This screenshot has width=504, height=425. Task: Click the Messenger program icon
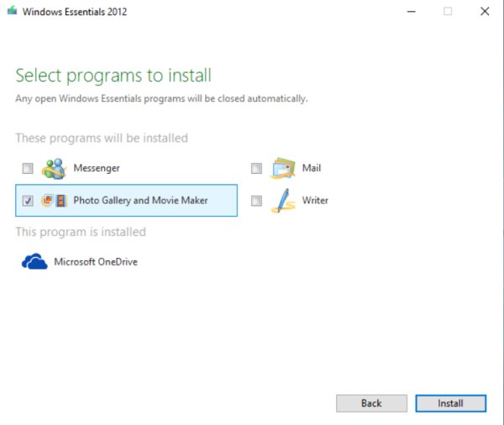tap(53, 168)
